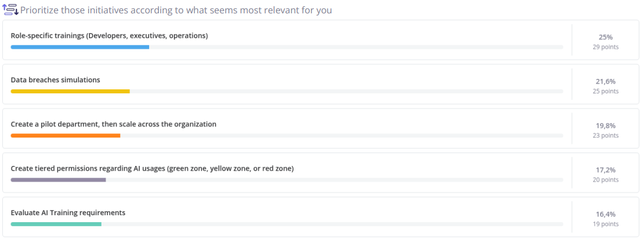This screenshot has width=644, height=239.
Task: Click the teal Evaluate AI Training bar
Action: (56, 224)
